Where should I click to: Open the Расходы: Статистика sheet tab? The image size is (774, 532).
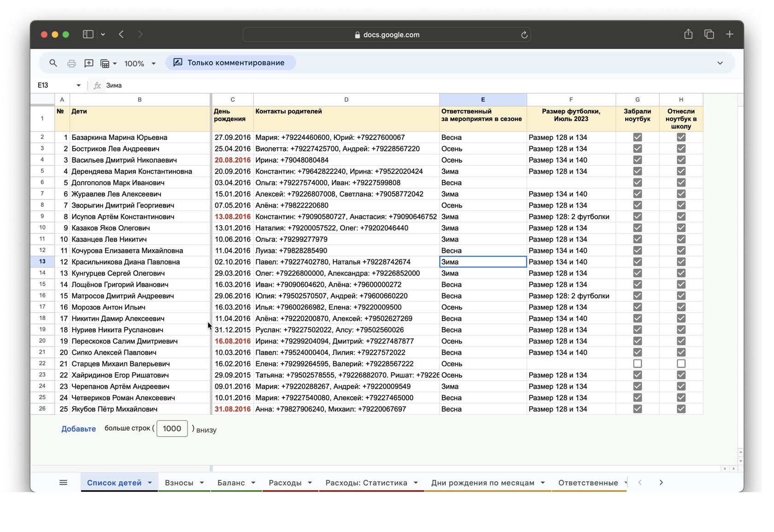pos(366,482)
